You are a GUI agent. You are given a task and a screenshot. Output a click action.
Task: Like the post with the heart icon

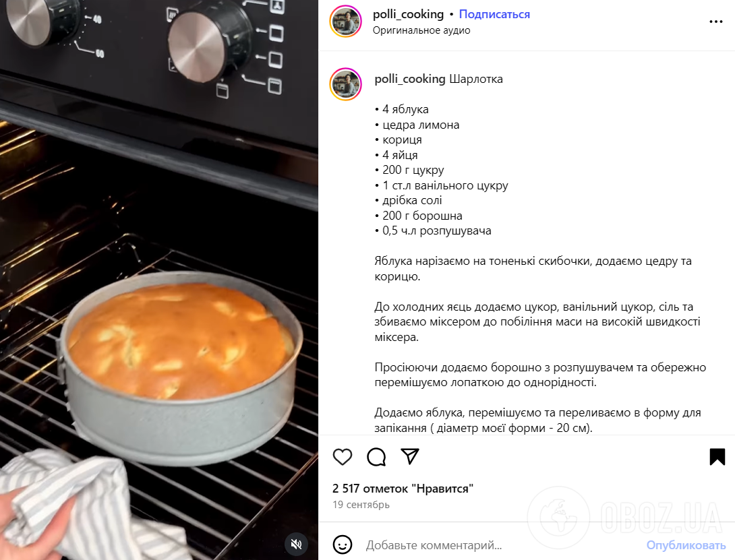[x=342, y=456]
